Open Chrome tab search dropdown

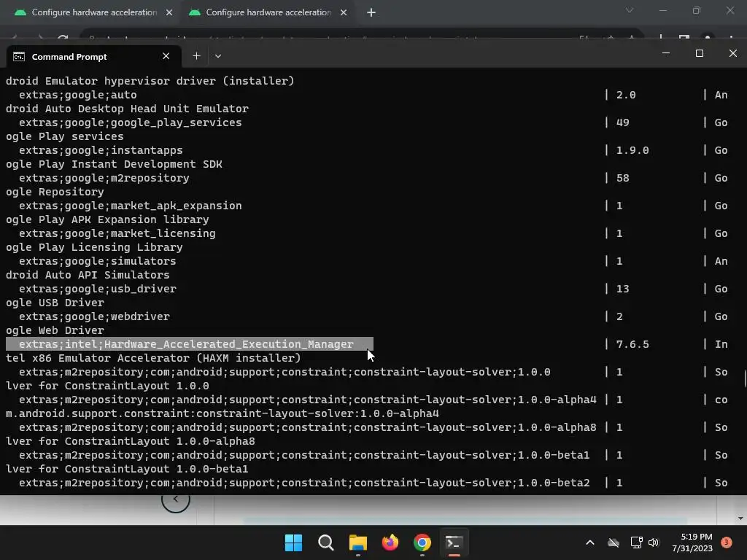(630, 10)
